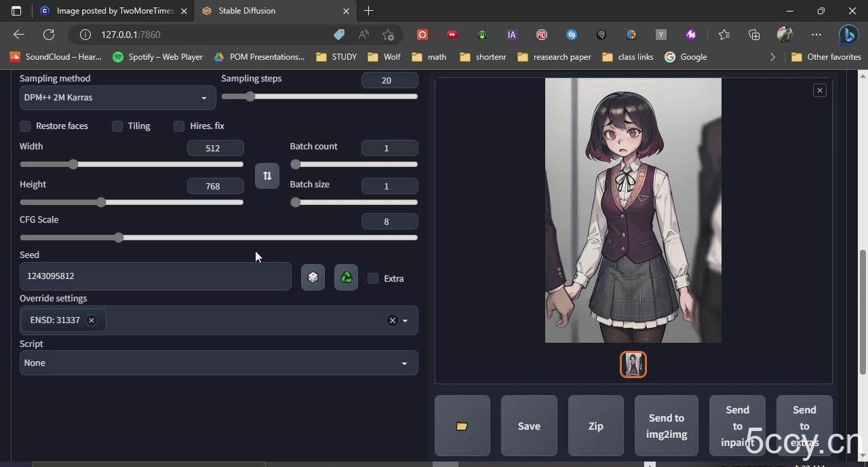Go back in browser history
Viewport: 868px width, 467px height.
point(19,35)
